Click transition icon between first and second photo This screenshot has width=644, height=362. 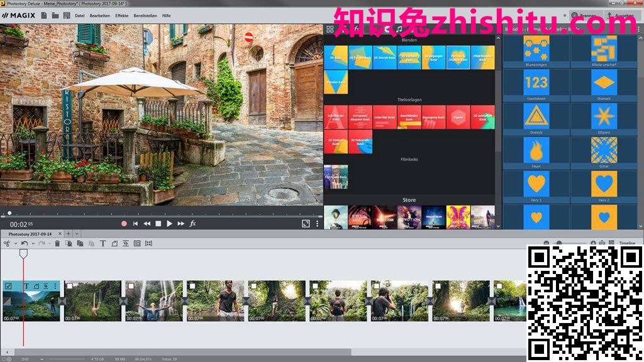tap(62, 301)
